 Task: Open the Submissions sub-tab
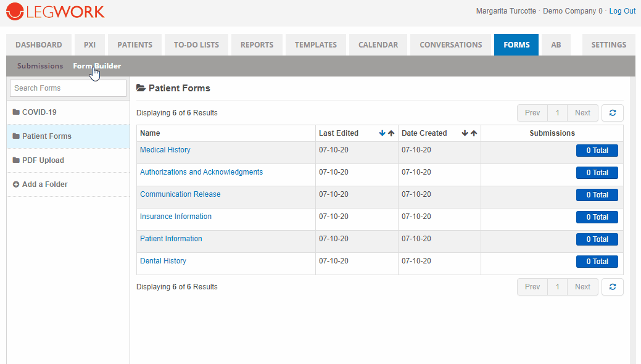(x=40, y=66)
